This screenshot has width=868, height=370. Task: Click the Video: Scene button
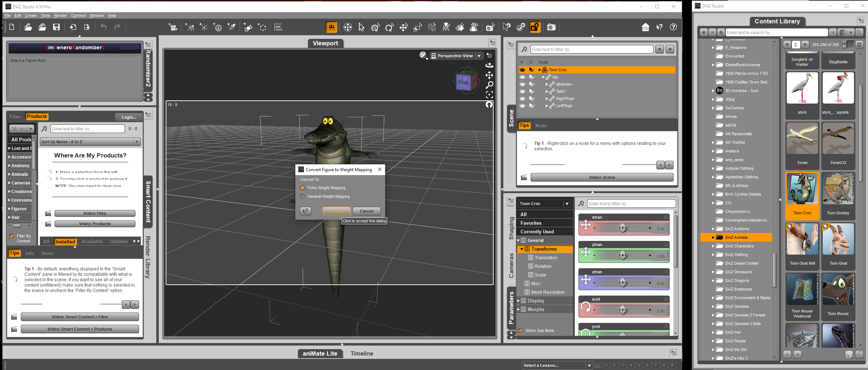tap(602, 177)
